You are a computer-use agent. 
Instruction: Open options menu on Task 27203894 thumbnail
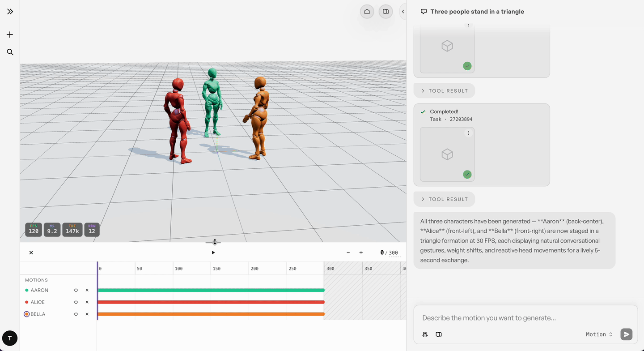pos(468,133)
